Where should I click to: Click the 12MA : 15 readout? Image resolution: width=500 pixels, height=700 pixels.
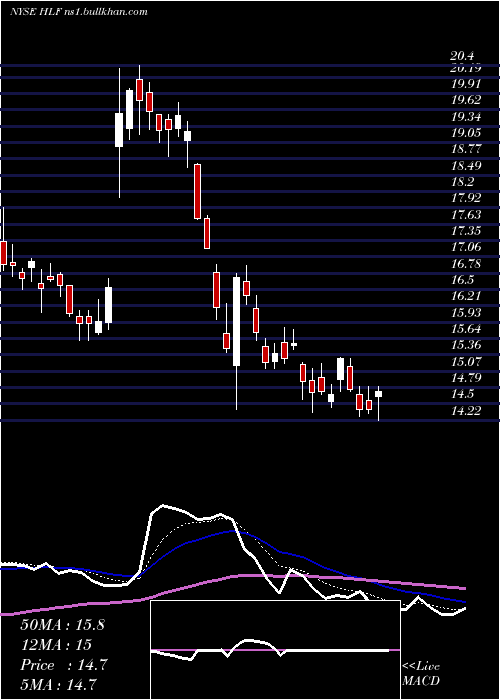point(56,645)
